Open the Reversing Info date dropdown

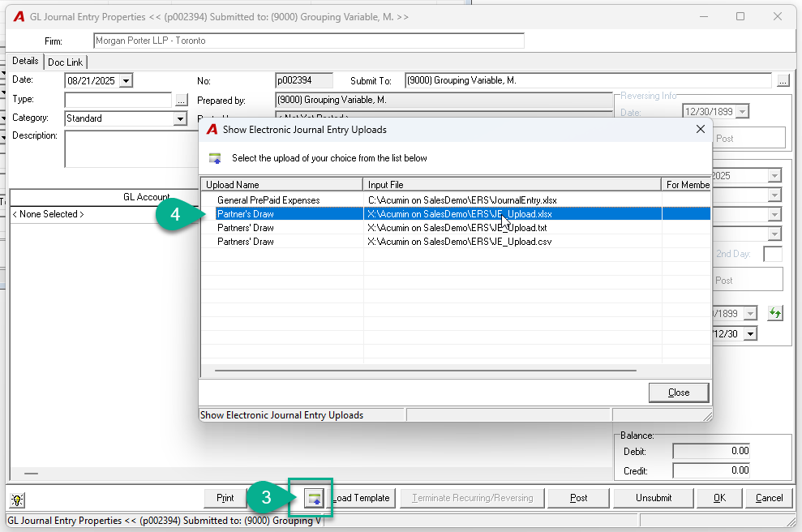pyautogui.click(x=743, y=112)
